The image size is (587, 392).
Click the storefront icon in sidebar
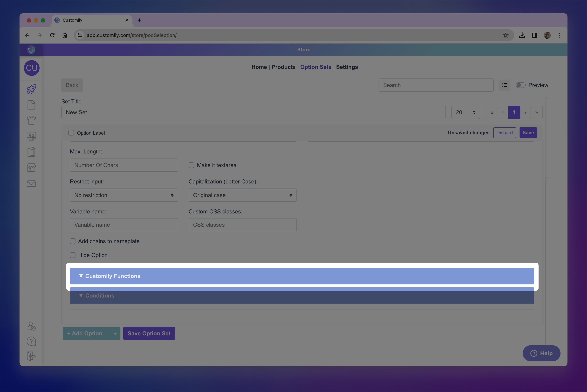coord(31,168)
